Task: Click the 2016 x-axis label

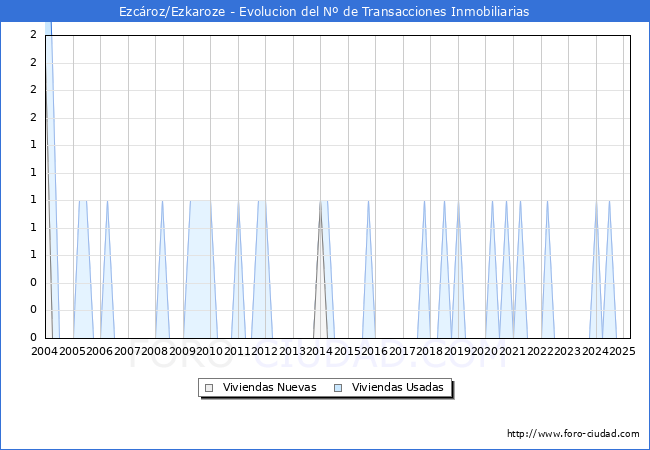Action: [375, 351]
